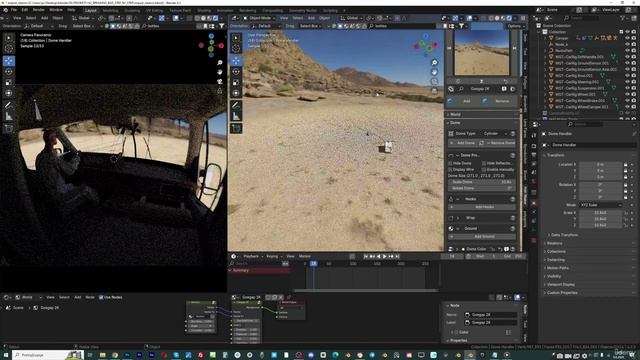This screenshot has width=640, height=360.
Task: Expand the World section in sidebar
Action: click(x=455, y=114)
